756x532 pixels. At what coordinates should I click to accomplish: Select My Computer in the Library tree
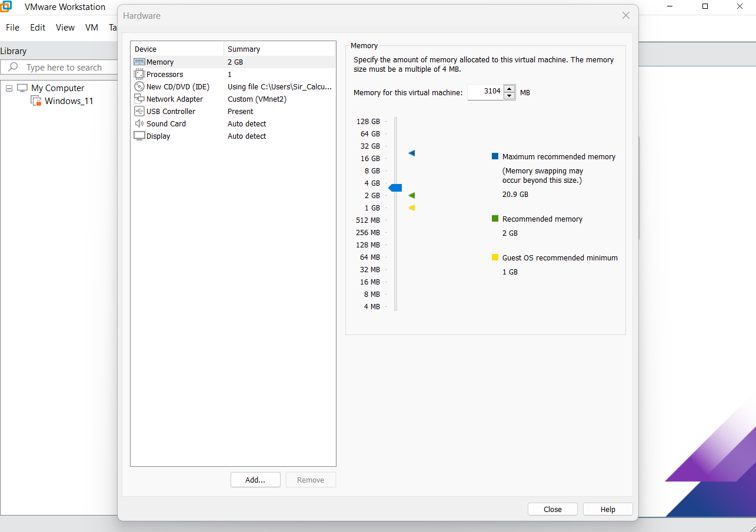tap(58, 88)
